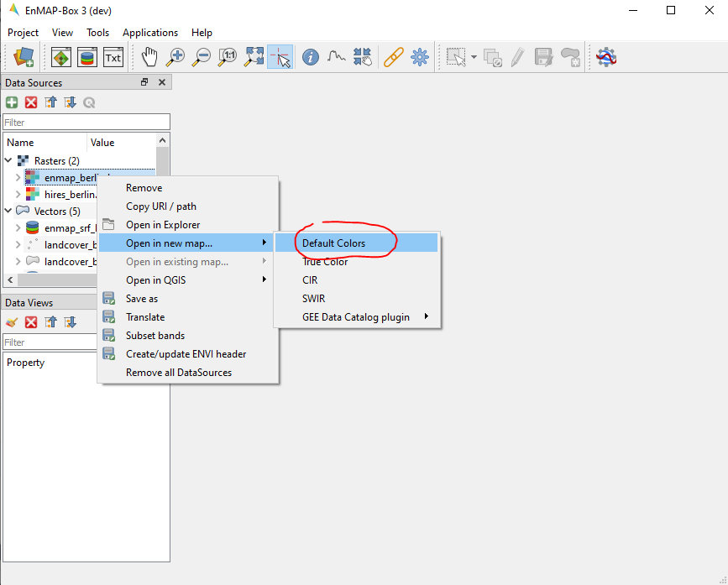
Task: Click data sources scrollbar up arrow
Action: (162, 140)
